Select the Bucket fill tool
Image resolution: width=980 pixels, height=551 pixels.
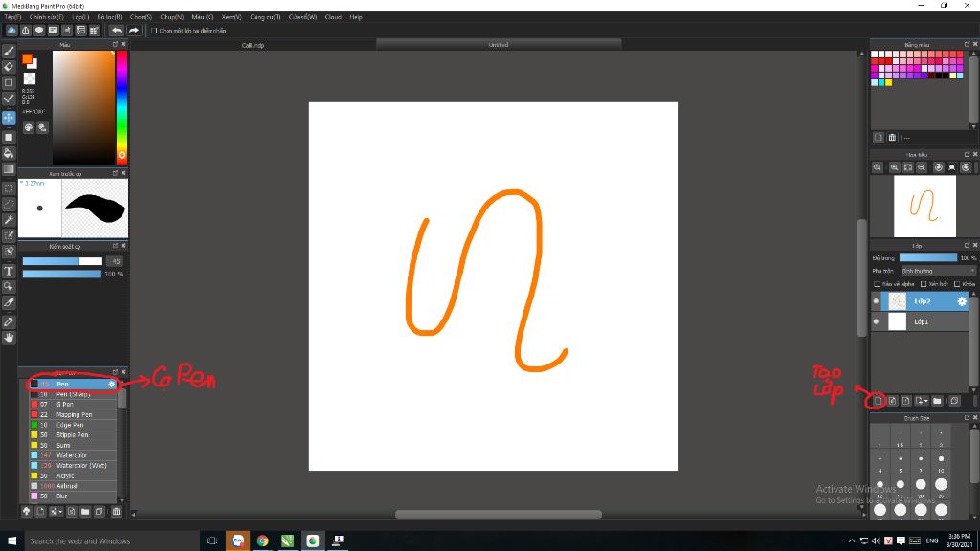[9, 153]
